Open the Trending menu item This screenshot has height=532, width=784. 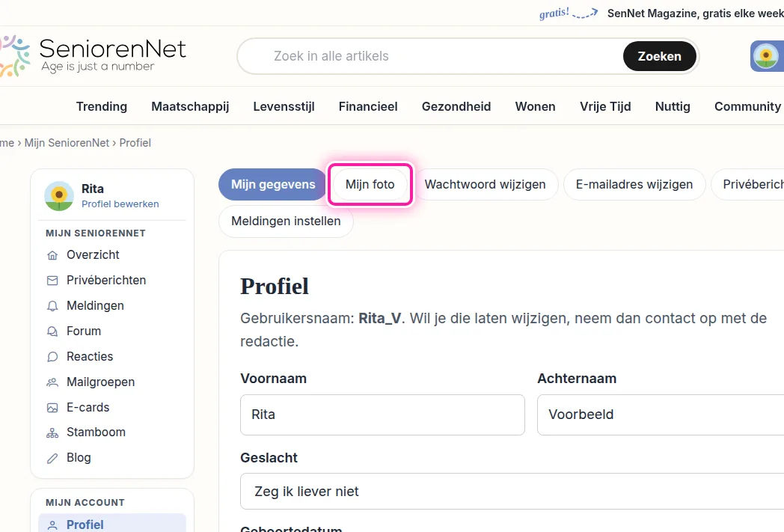(102, 106)
